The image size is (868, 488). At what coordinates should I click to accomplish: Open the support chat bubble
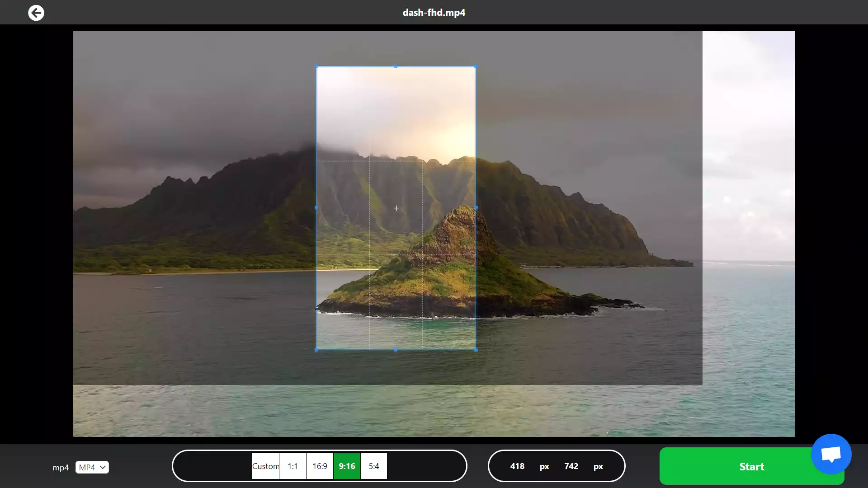coord(831,454)
